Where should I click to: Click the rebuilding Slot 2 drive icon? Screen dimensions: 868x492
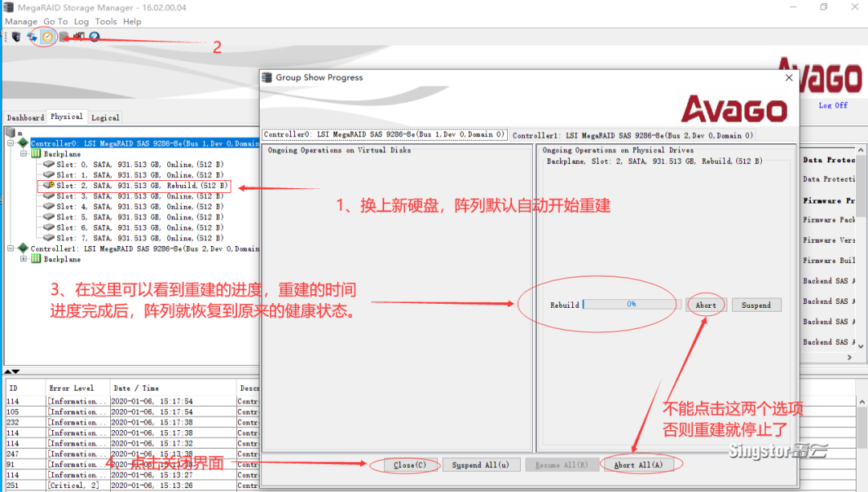click(49, 185)
